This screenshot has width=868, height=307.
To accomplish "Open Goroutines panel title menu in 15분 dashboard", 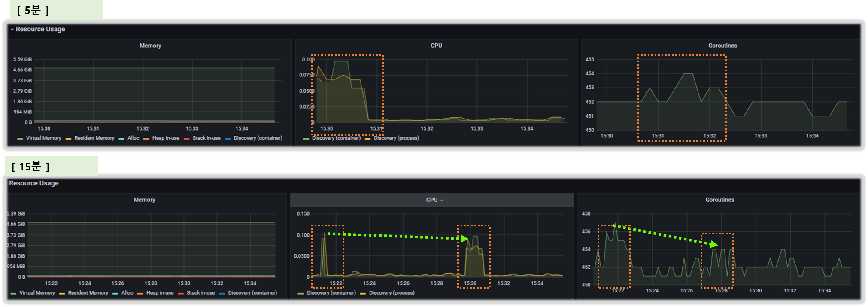I will tap(719, 200).
